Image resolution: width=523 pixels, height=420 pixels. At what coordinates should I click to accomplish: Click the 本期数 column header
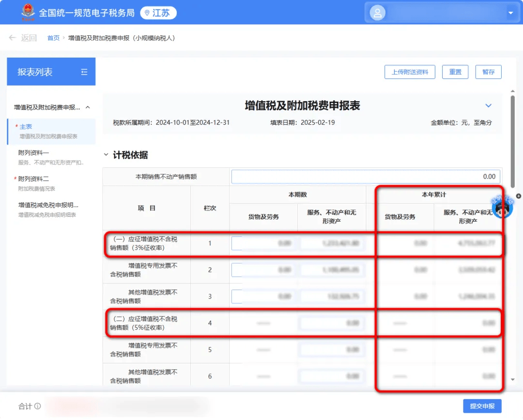point(297,195)
